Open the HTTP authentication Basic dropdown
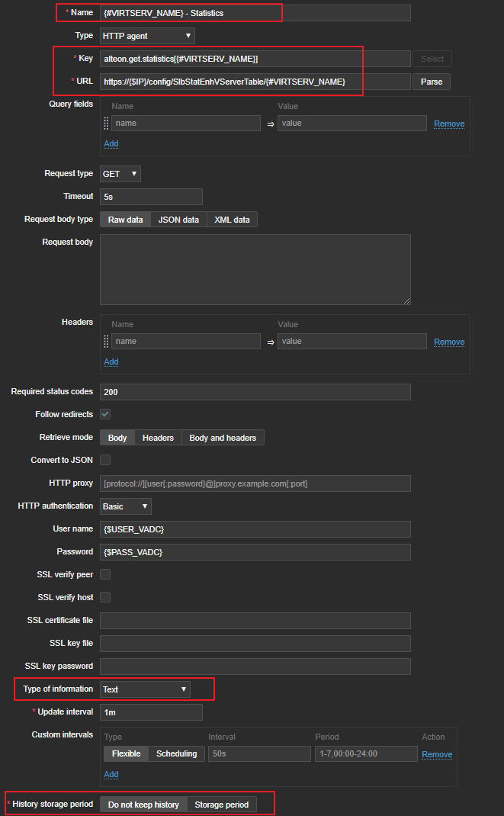 [126, 506]
